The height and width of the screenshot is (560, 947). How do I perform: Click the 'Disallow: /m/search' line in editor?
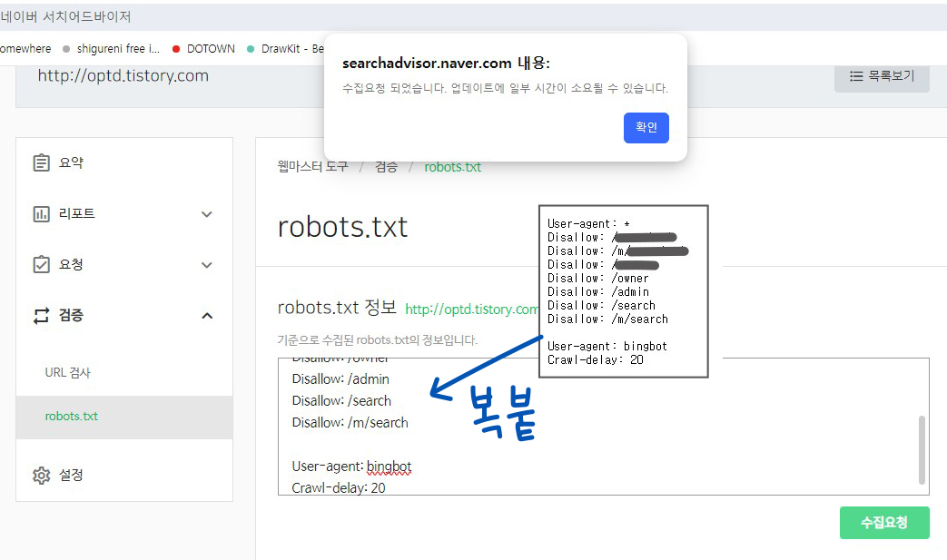coord(350,422)
